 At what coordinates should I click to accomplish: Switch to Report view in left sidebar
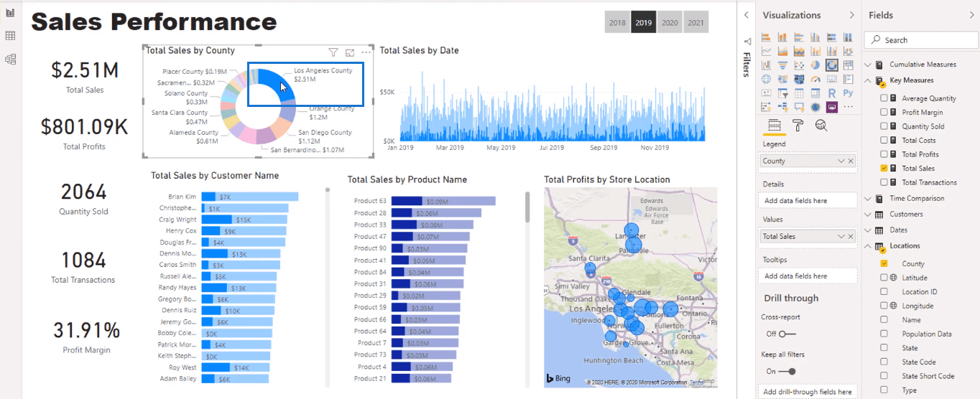click(10, 12)
